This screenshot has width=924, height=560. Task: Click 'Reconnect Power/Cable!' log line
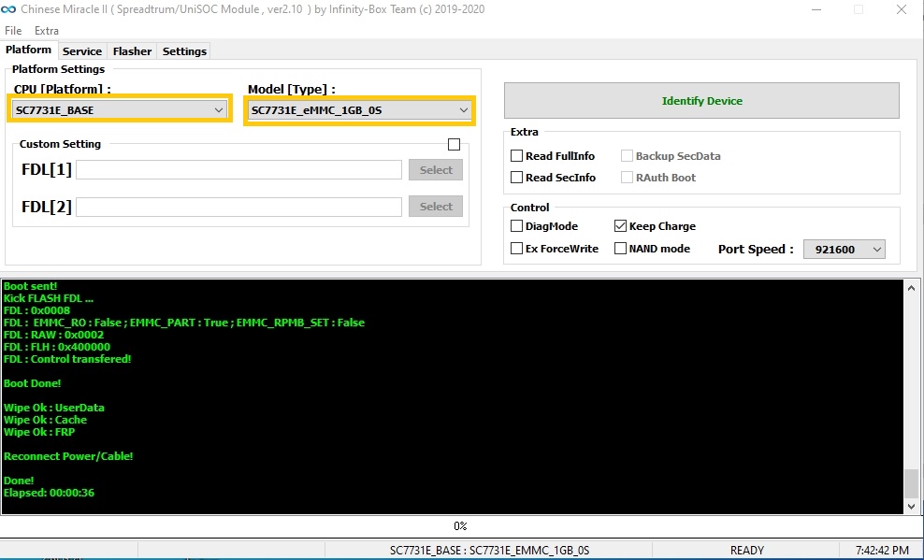click(x=68, y=456)
